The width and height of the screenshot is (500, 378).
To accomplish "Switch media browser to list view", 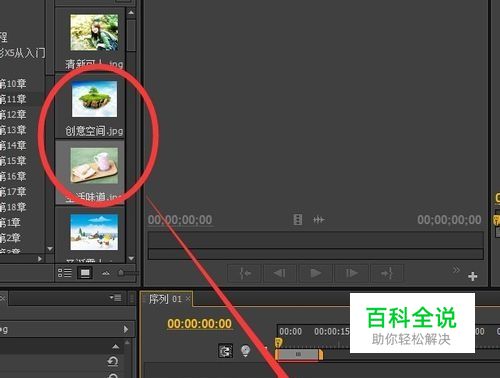I will [65, 273].
